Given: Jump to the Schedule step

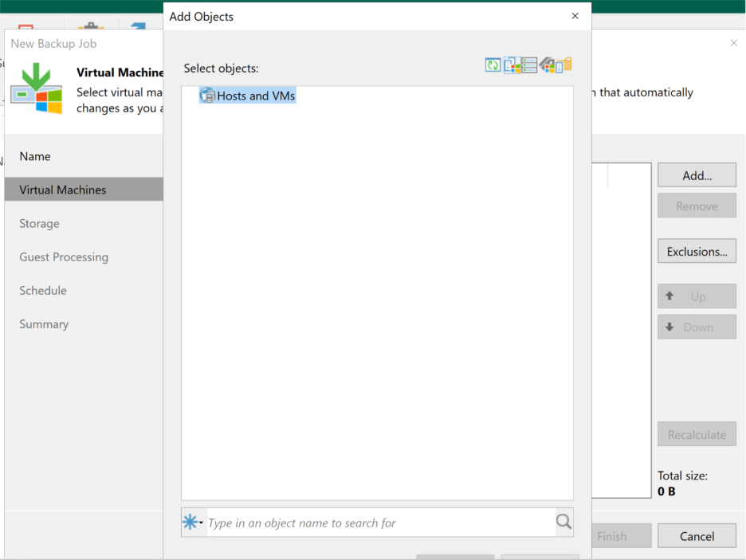Looking at the screenshot, I should click(x=43, y=291).
